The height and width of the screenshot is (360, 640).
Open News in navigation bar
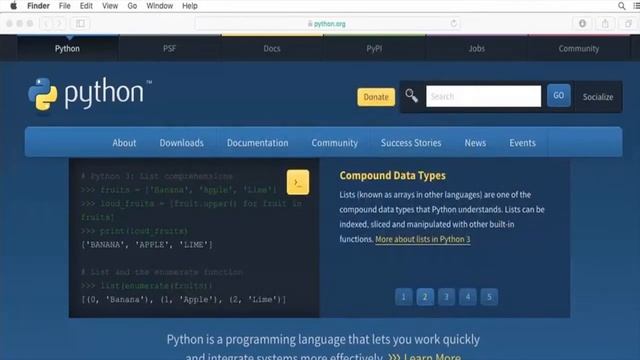475,143
